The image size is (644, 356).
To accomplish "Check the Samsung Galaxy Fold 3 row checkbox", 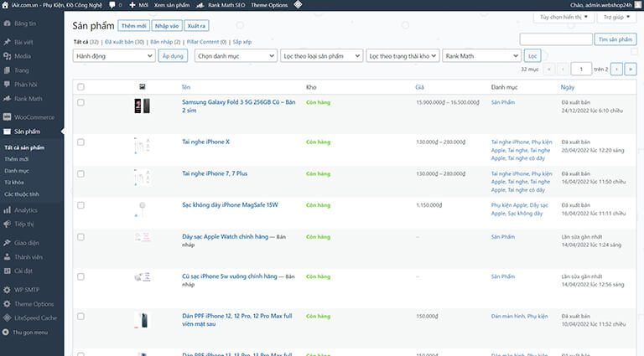I will (80, 102).
